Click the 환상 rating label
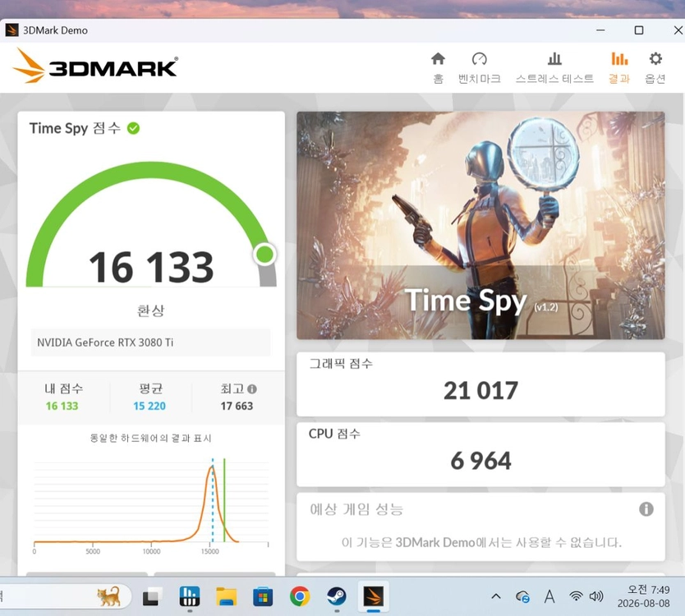The width and height of the screenshot is (685, 616). pyautogui.click(x=151, y=310)
